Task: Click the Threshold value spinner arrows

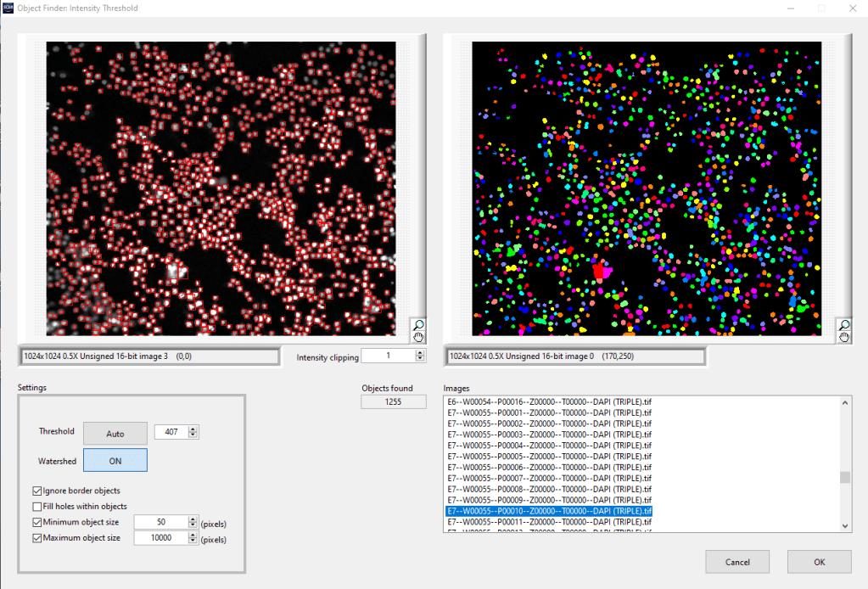Action: coord(193,433)
